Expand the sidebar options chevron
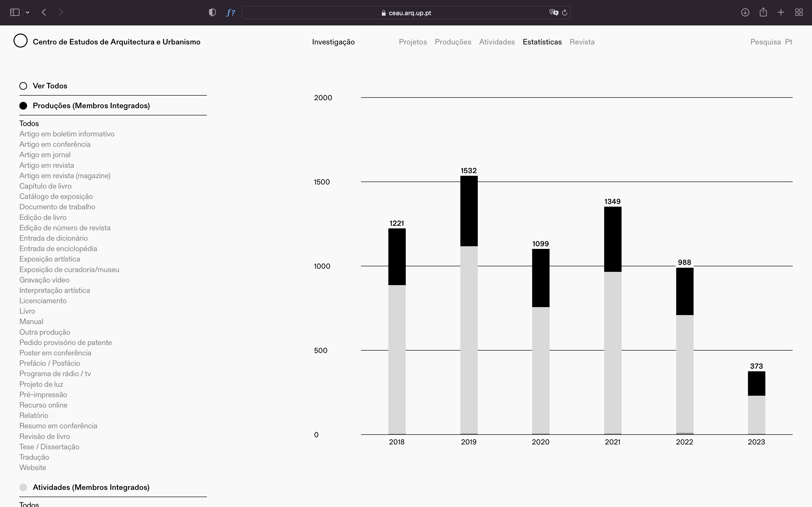 click(x=28, y=12)
